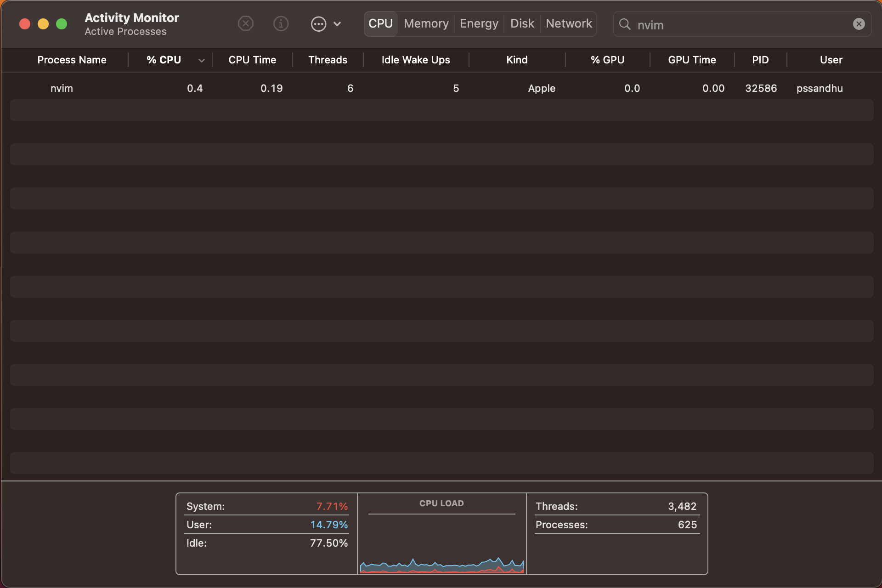The image size is (882, 588).
Task: Sort by Process Name column
Action: pyautogui.click(x=72, y=60)
